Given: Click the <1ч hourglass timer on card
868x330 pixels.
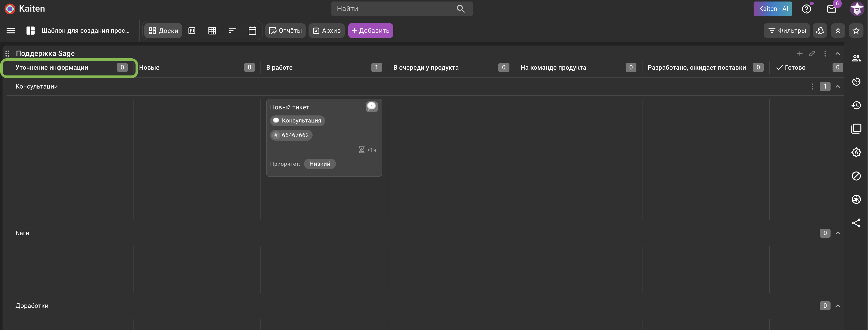Looking at the screenshot, I should (x=368, y=150).
